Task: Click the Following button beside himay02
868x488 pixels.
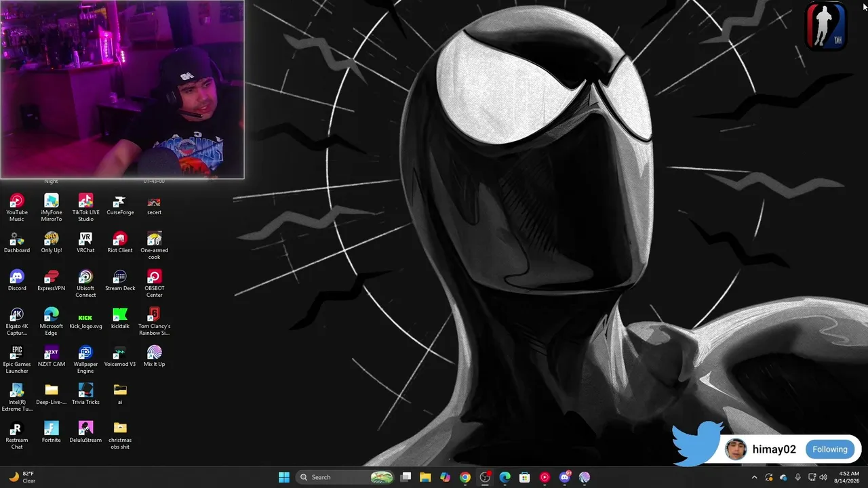Action: [x=830, y=449]
